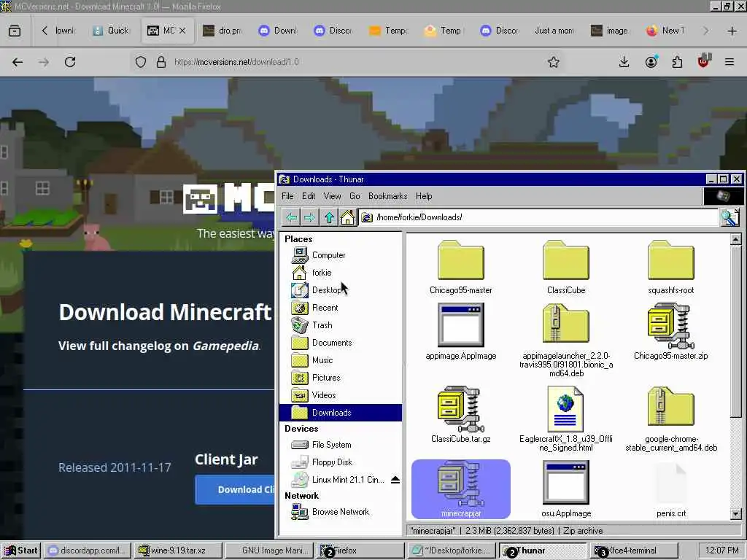Switch to the New Tab Firefox tab

point(667,31)
